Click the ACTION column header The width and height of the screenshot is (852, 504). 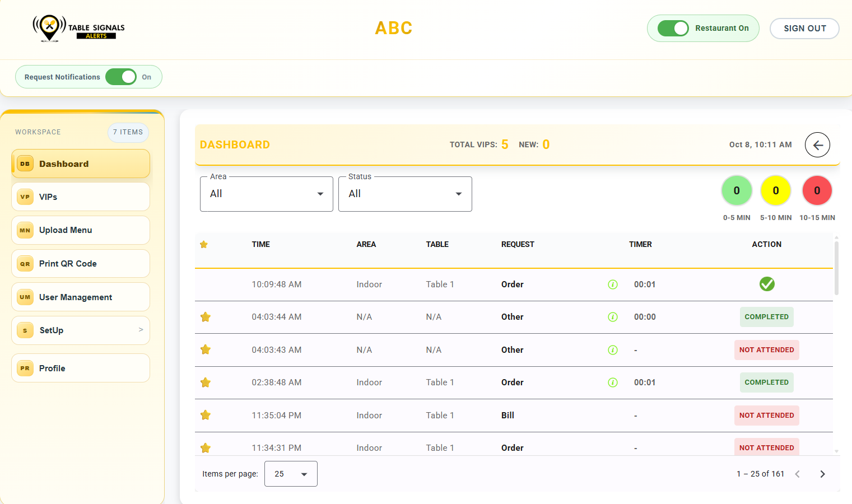click(x=766, y=245)
